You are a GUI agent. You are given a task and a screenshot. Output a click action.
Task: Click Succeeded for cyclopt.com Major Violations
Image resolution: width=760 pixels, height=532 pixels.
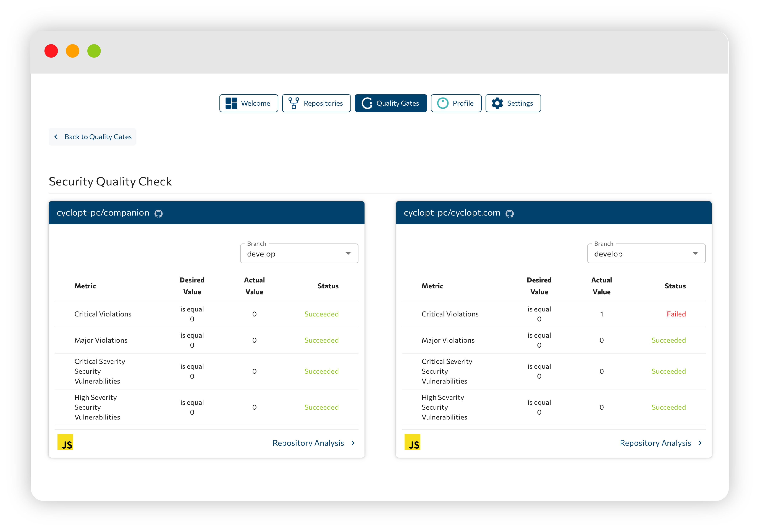pos(669,340)
